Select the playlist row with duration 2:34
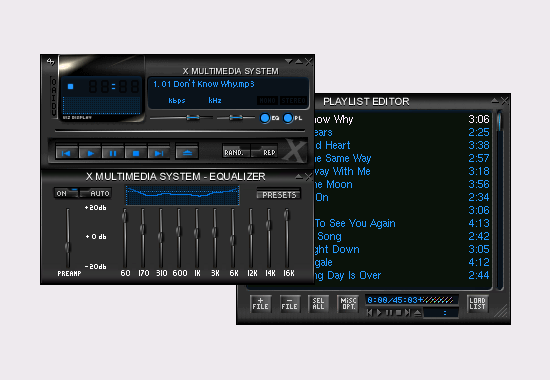The image size is (550, 380). pos(401,197)
